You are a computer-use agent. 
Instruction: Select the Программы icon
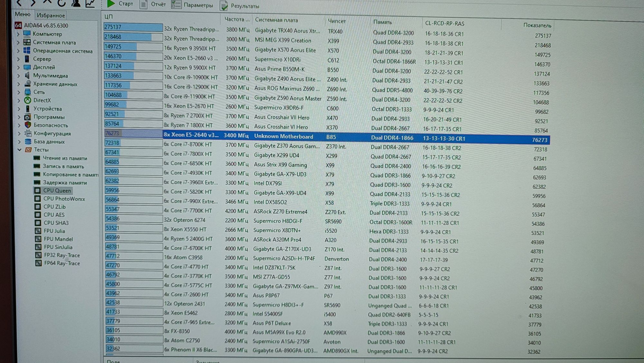point(28,117)
